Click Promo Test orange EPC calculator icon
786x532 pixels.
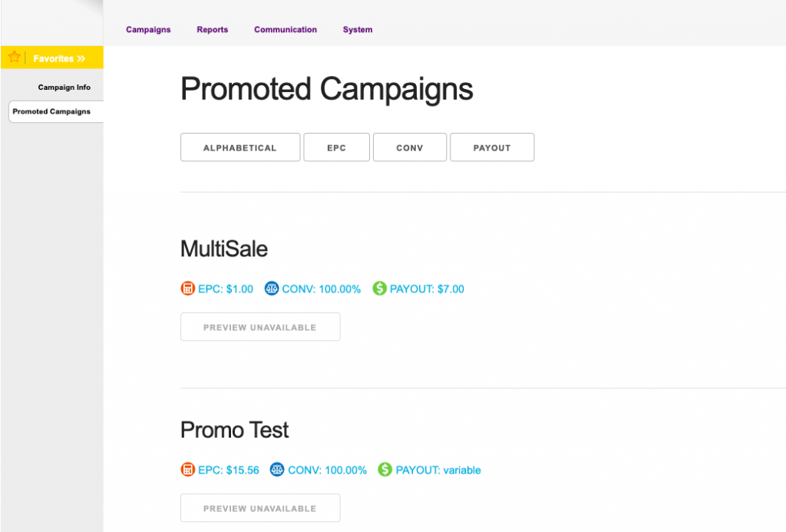(187, 470)
